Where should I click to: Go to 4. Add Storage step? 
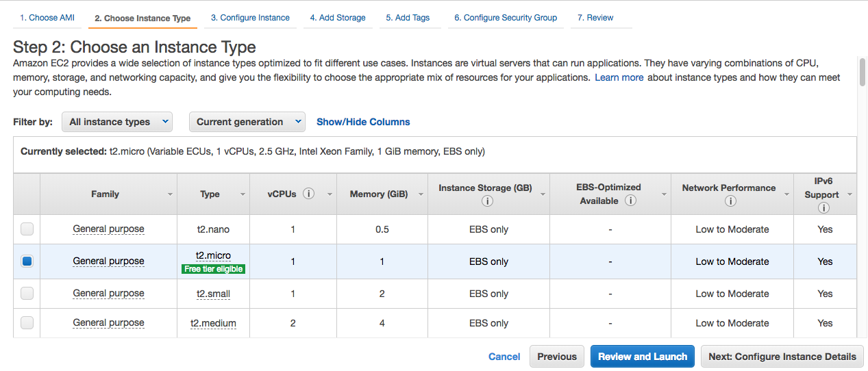click(338, 18)
